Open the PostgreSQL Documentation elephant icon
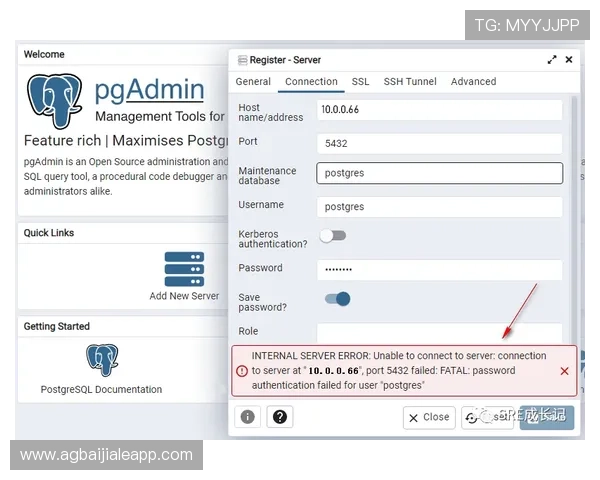The width and height of the screenshot is (600, 480). [x=101, y=360]
